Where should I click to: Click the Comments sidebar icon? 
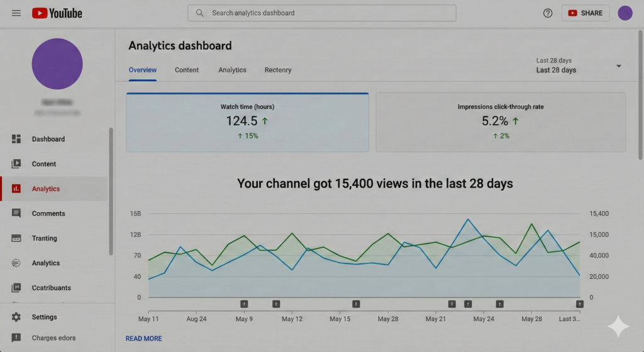(x=16, y=213)
